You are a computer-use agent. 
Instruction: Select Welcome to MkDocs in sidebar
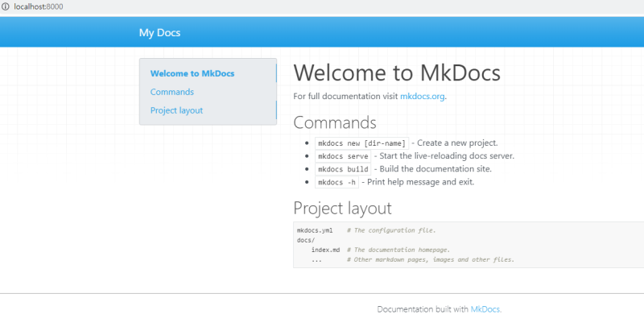tap(192, 73)
